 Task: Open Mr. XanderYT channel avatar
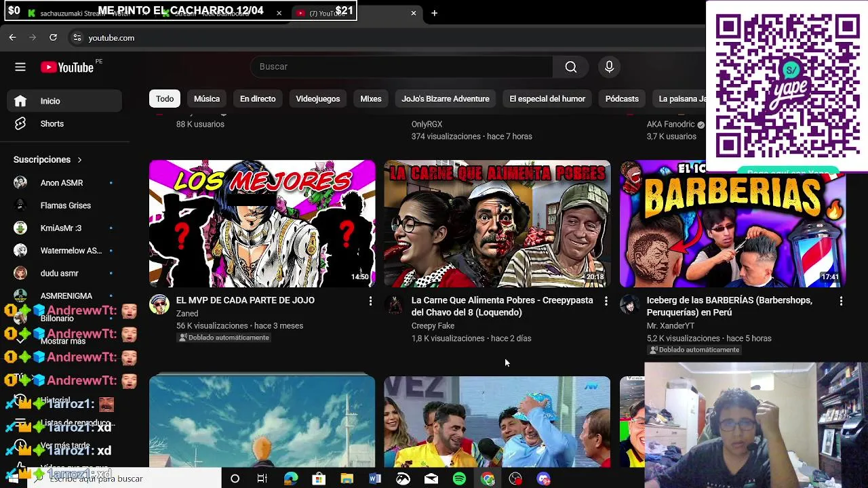629,304
